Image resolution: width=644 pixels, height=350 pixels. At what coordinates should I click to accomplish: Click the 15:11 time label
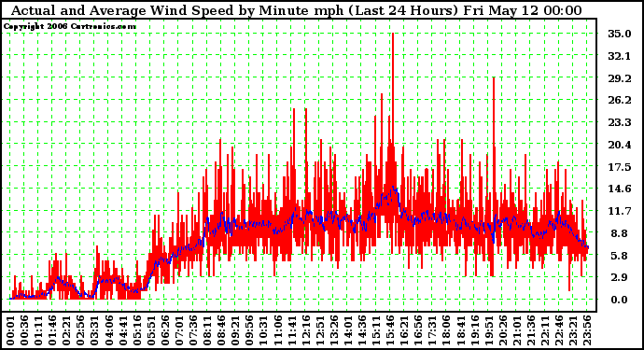coord(375,330)
